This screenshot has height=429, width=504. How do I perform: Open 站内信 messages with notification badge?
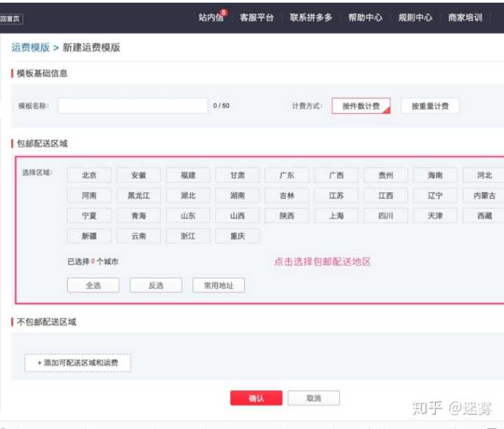tap(211, 17)
